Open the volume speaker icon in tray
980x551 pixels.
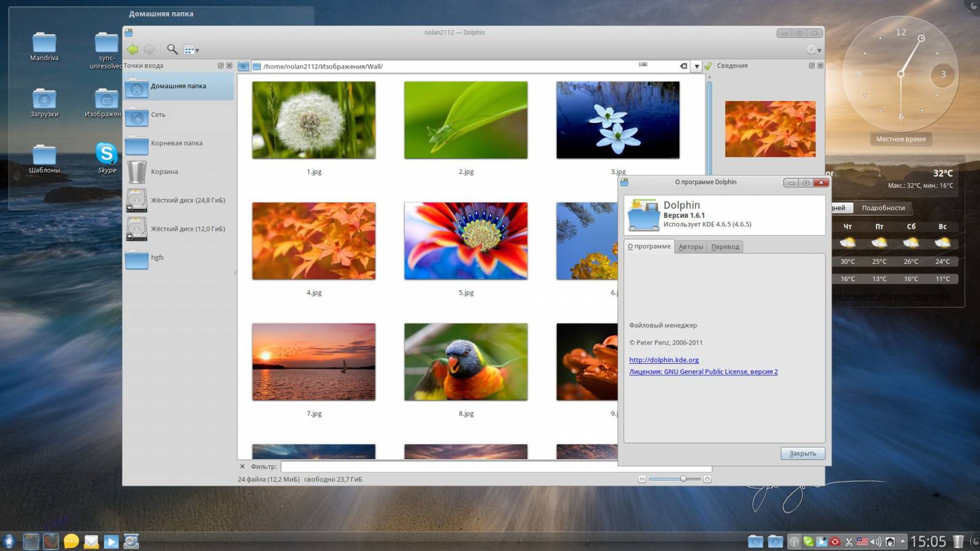[876, 541]
